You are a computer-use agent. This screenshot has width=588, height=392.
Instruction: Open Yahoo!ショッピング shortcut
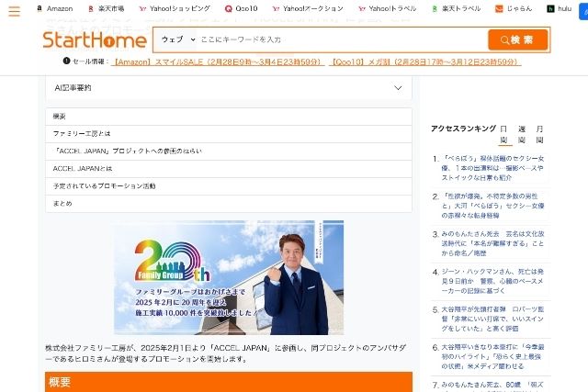tap(175, 8)
